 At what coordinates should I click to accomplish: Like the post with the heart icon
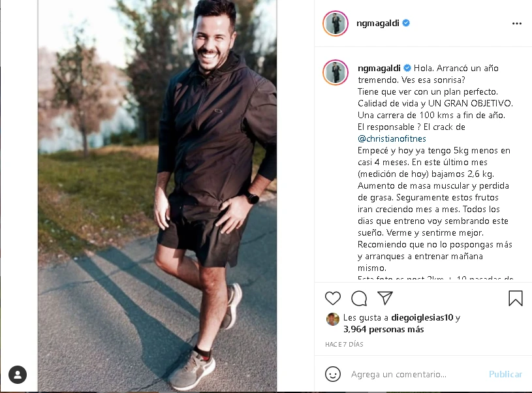(x=332, y=298)
